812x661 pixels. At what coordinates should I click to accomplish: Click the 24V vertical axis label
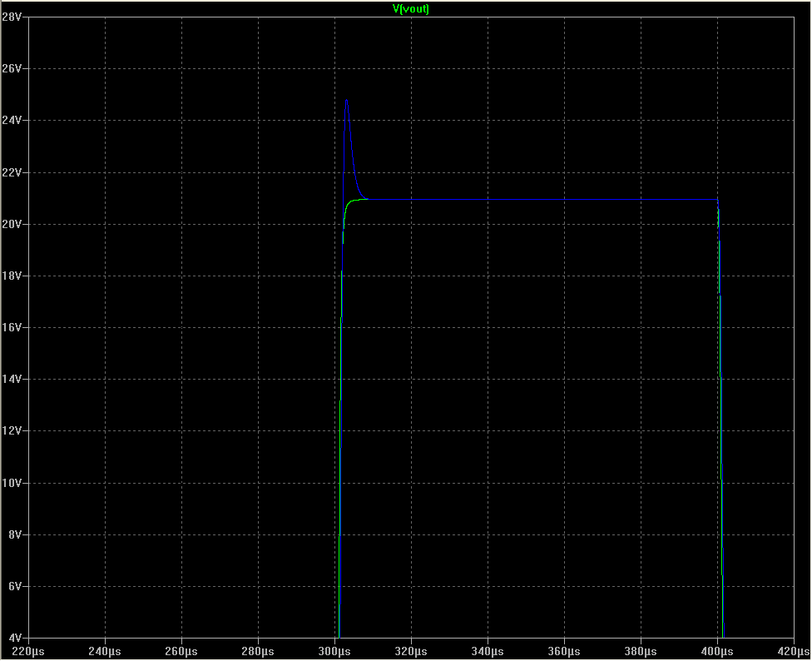(12, 120)
